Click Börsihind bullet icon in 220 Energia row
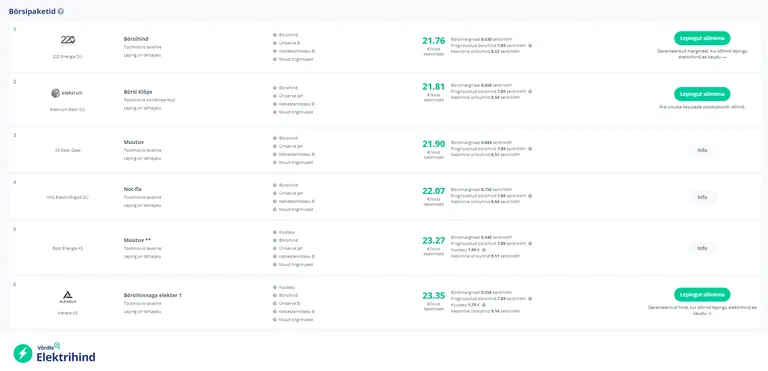Image resolution: width=768 pixels, height=371 pixels. click(275, 35)
